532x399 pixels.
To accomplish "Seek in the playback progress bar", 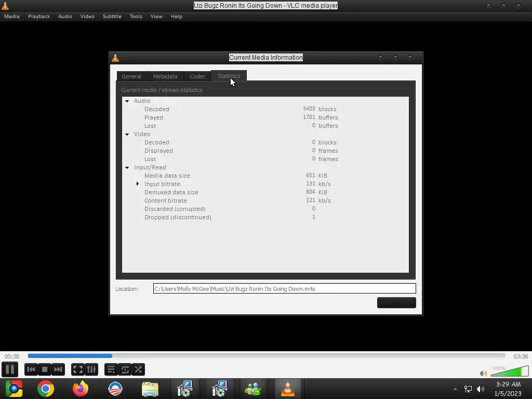I will 267,356.
